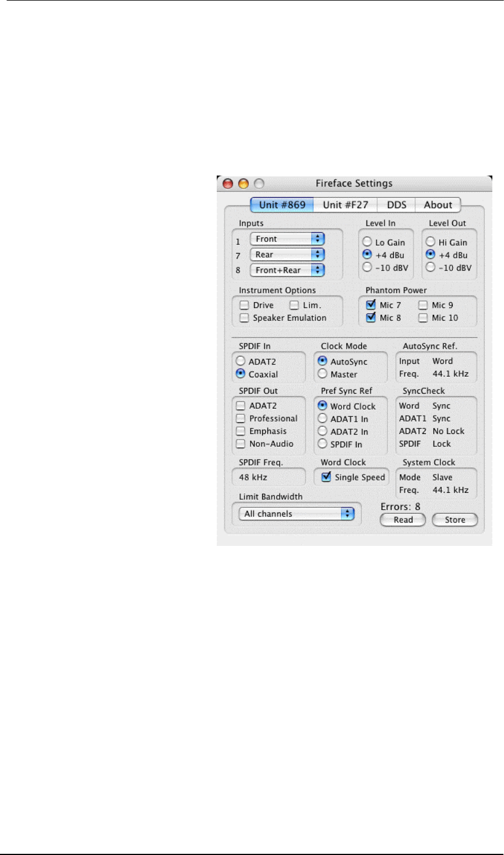Choose Word Clock as Pref Sync Ref
504x855 pixels.
click(323, 405)
